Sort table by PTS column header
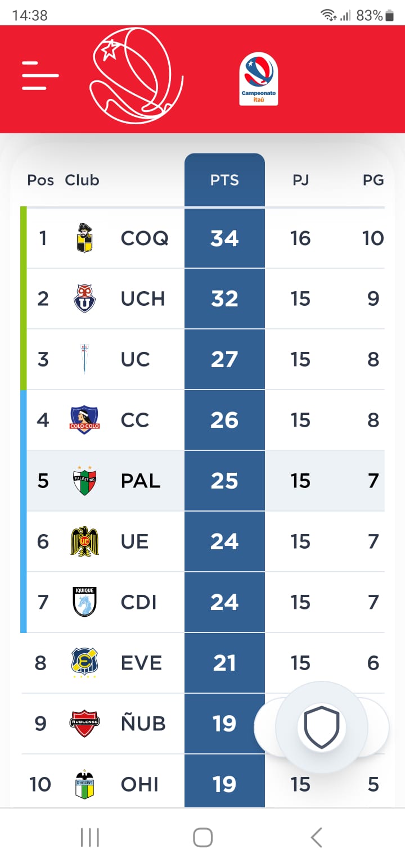This screenshot has width=405, height=868. coord(224,180)
